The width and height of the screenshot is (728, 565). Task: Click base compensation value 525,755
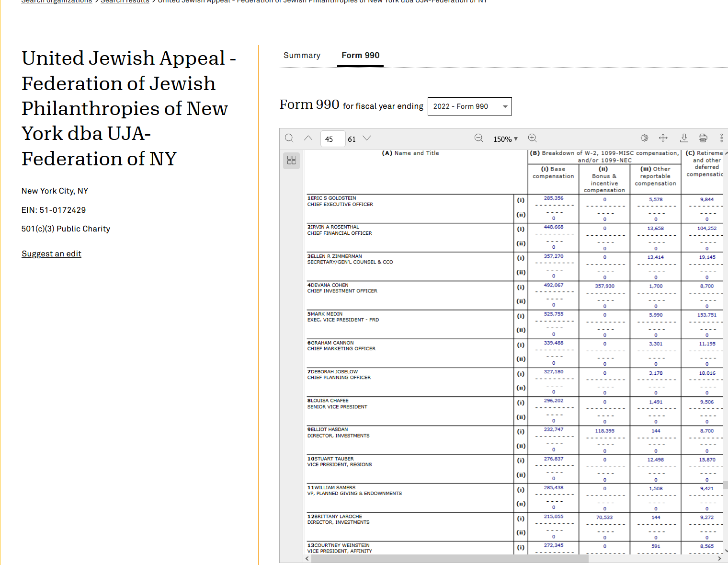pyautogui.click(x=554, y=314)
